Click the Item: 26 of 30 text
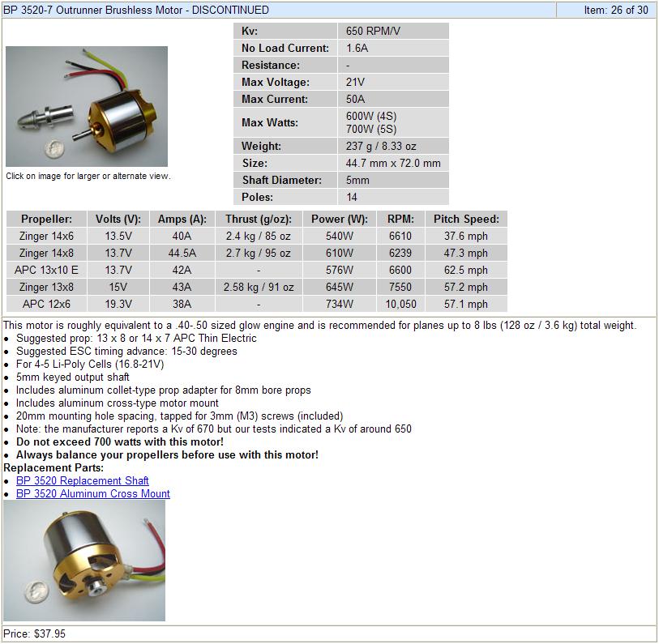This screenshot has height=644, width=659. (x=616, y=10)
